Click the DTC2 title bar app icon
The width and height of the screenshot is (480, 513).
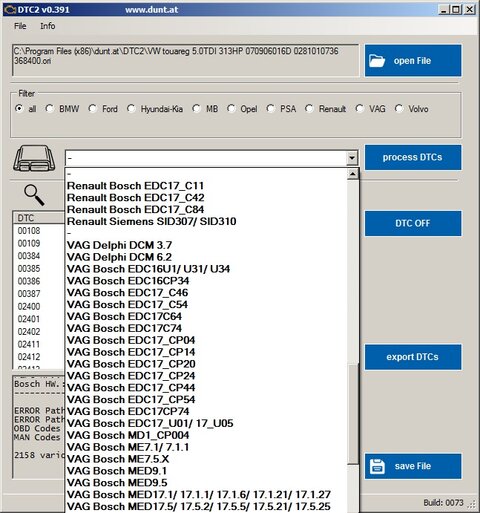tap(10, 10)
